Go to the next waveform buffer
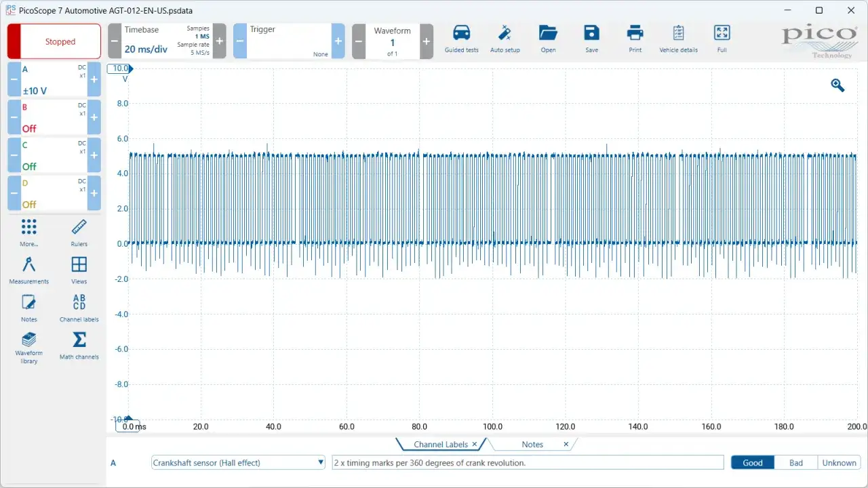Screen dimensions: 868x488 [427, 41]
